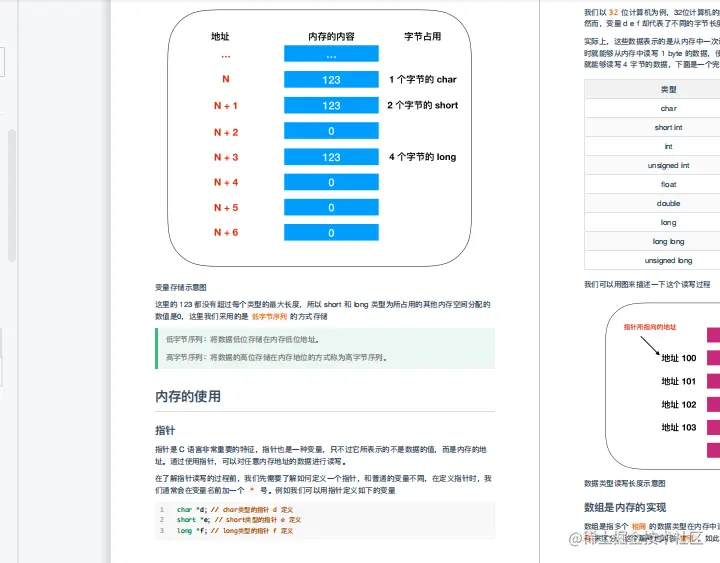Select the 'N + 4' address label
The height and width of the screenshot is (563, 720).
pyautogui.click(x=225, y=182)
